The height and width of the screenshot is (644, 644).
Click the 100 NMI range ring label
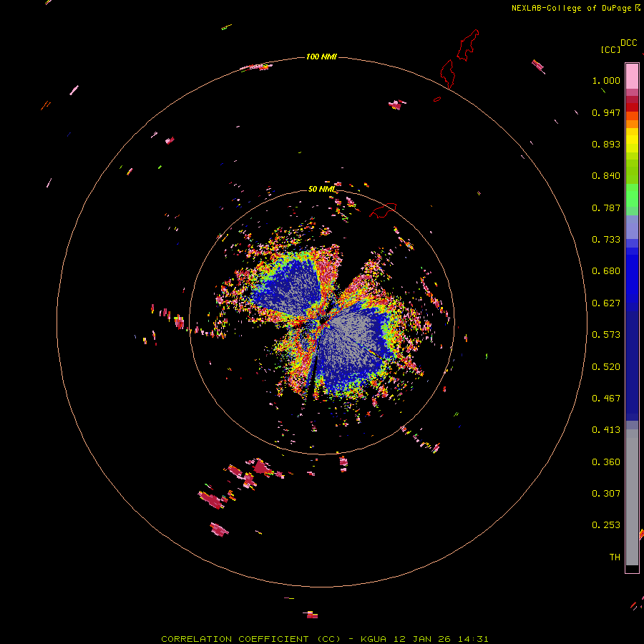pyautogui.click(x=321, y=57)
